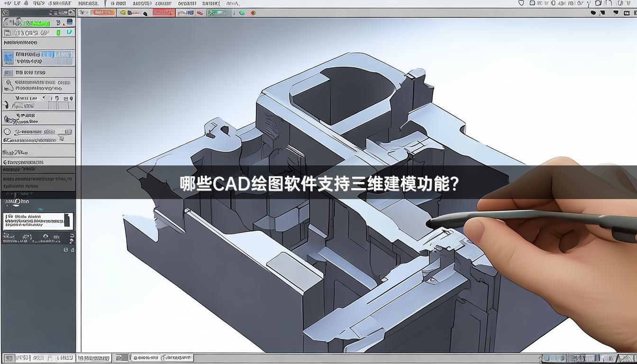Select the blue-highlighted item with picture thumbnail

(38, 58)
